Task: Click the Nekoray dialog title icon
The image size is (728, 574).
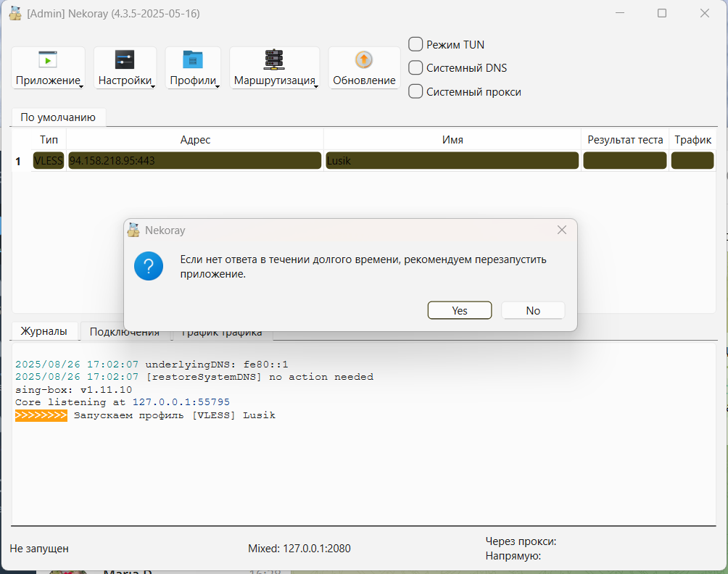Action: (x=133, y=230)
